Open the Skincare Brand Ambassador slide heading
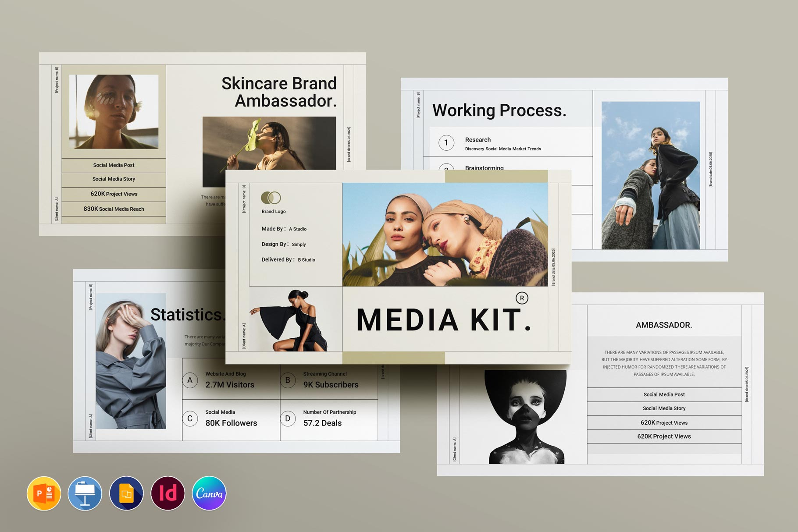798x532 pixels. pyautogui.click(x=279, y=92)
